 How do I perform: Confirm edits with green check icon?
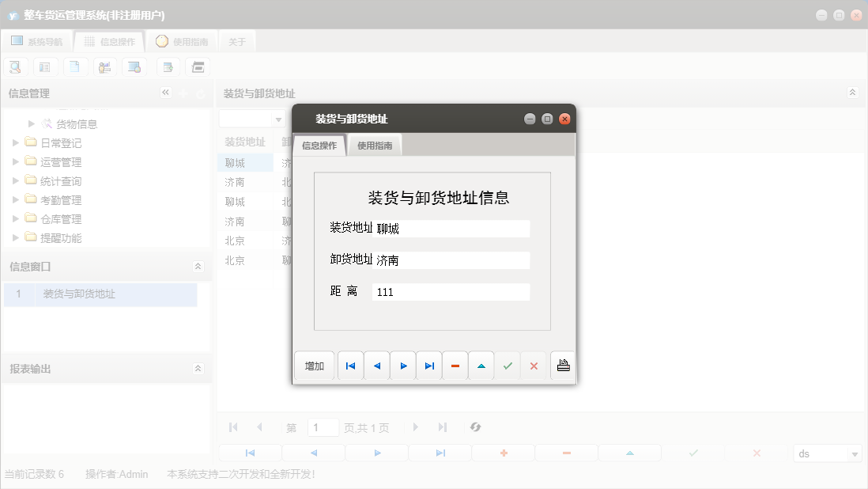[508, 365]
